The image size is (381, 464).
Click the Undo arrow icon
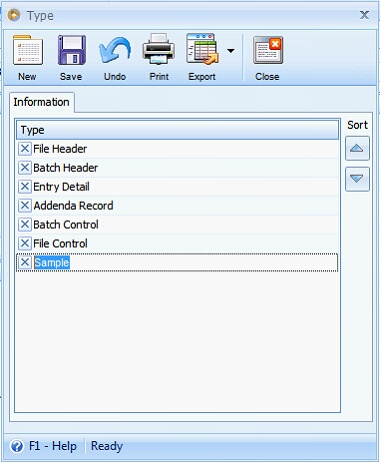point(115,51)
